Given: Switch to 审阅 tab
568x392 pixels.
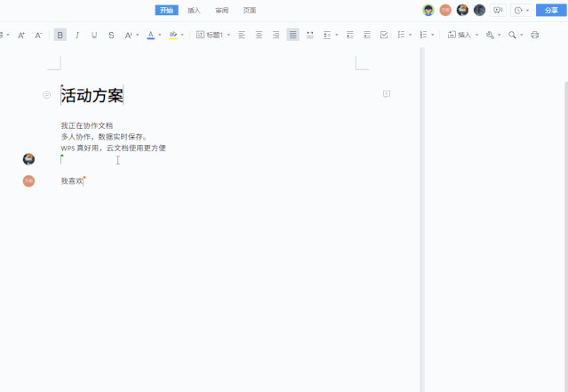Looking at the screenshot, I should click(221, 11).
